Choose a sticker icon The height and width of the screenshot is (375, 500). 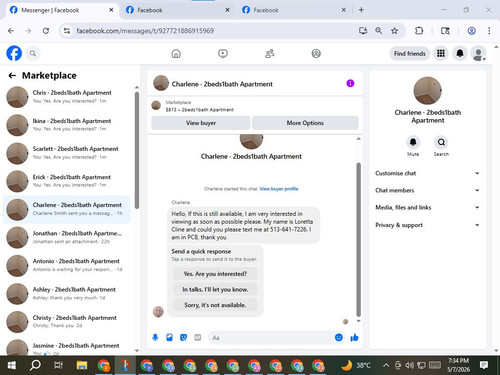[183, 338]
